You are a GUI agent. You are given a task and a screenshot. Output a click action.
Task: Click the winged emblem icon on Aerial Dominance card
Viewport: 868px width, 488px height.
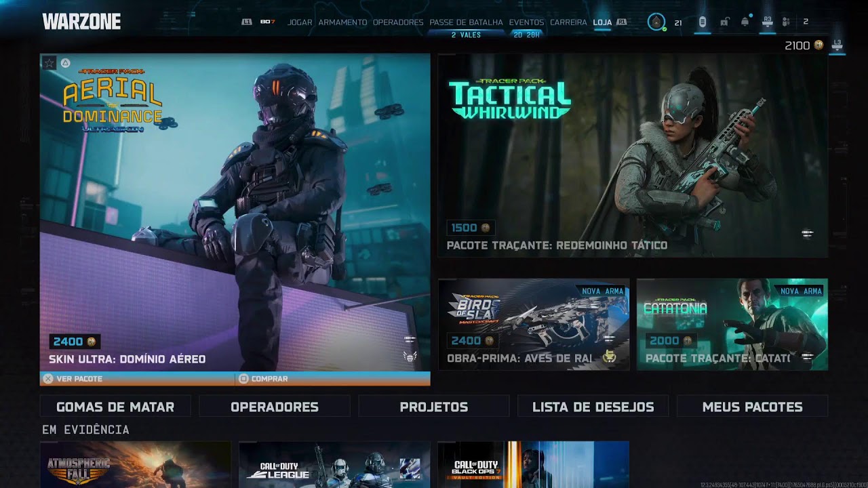click(x=410, y=356)
